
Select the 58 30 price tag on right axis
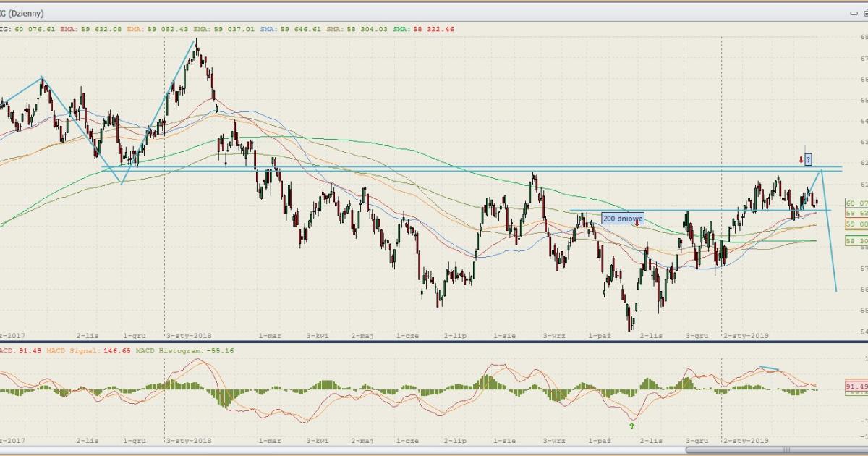coord(856,241)
